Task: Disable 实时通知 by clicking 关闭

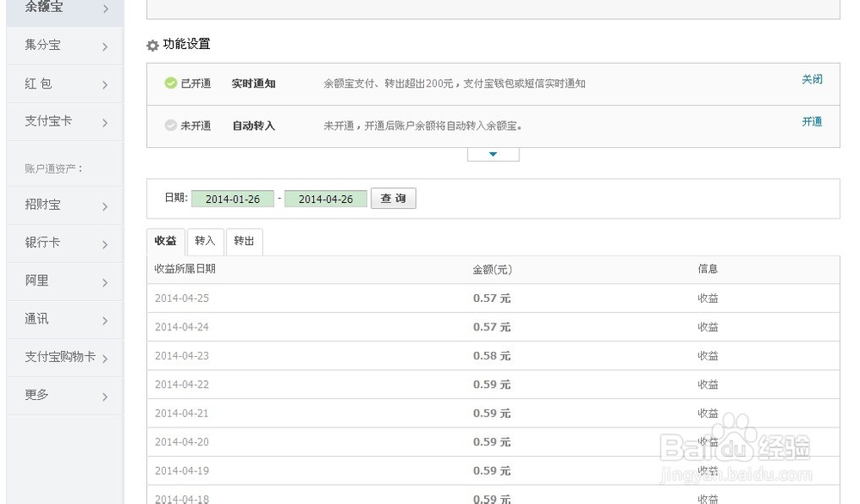Action: [x=811, y=79]
